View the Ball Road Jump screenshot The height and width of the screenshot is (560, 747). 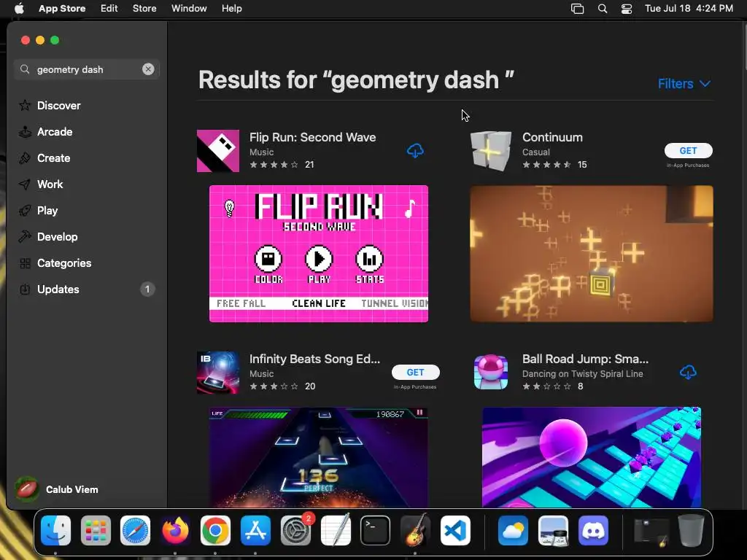(592, 457)
